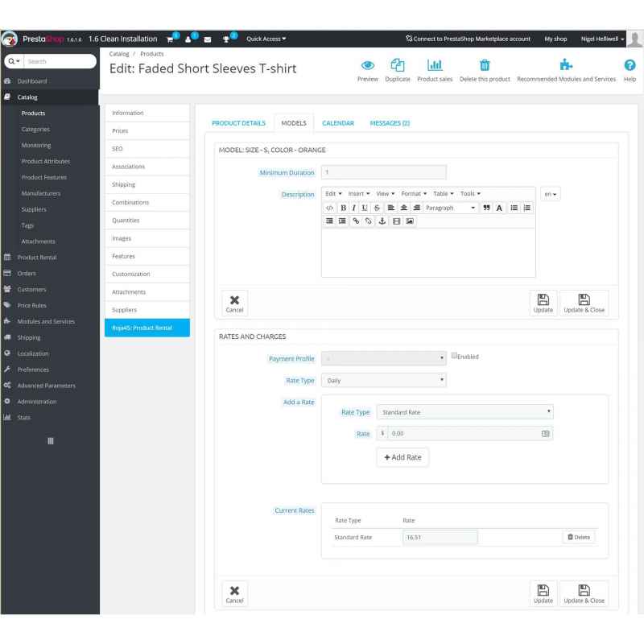The width and height of the screenshot is (644, 644).
Task: Click the remove link icon
Action: 369,221
